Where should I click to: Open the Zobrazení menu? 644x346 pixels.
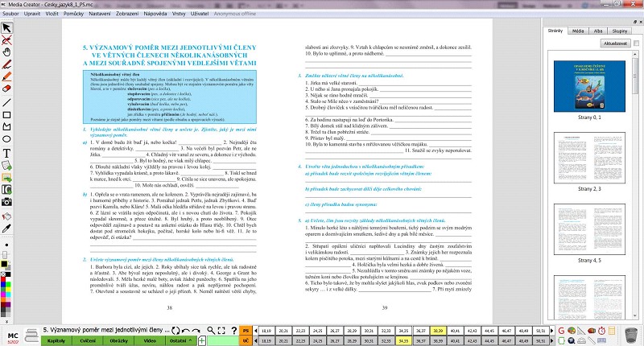127,14
